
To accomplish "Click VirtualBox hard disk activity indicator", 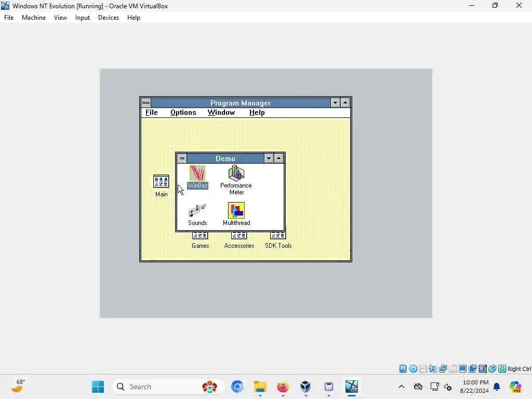I will (x=403, y=369).
